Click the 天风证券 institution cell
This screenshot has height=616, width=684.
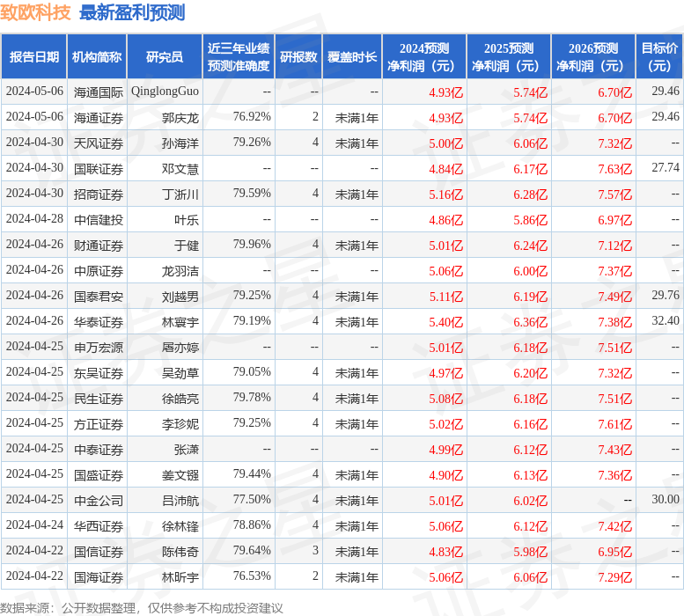98,143
